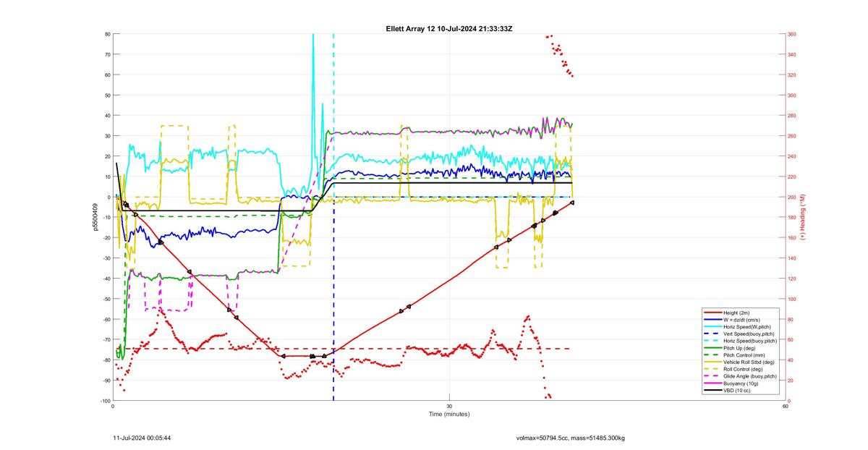Select the 'Roll Control (deg)' legend entry
Screen dimensions: 868x450
pyautogui.click(x=744, y=370)
